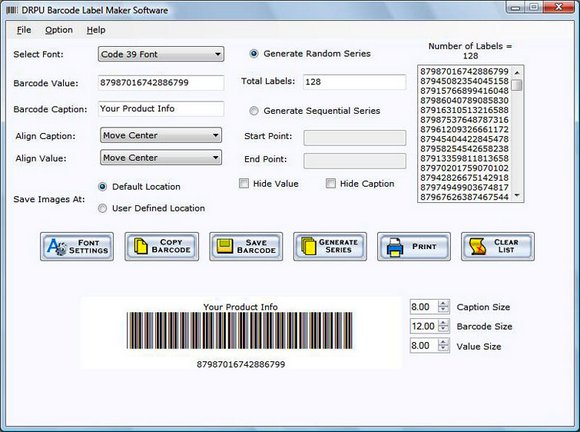
Task: Click the Generate Series button label
Action: click(338, 246)
